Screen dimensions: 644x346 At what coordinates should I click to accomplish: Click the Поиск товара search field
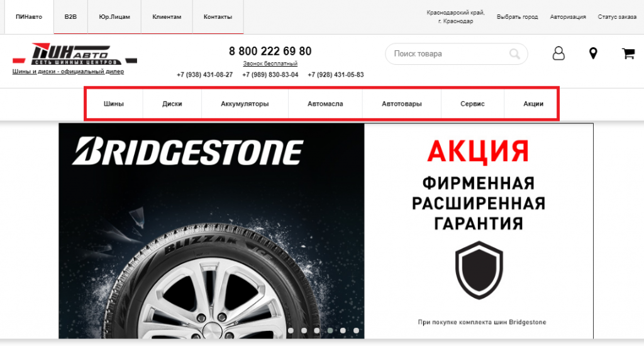(x=457, y=54)
